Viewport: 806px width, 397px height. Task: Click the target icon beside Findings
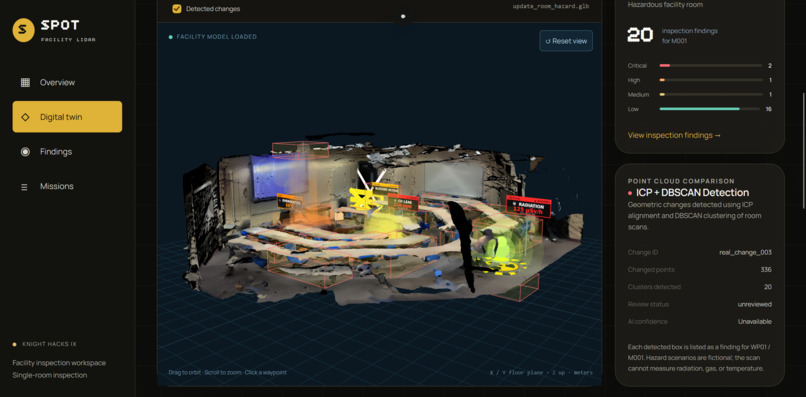click(x=25, y=152)
